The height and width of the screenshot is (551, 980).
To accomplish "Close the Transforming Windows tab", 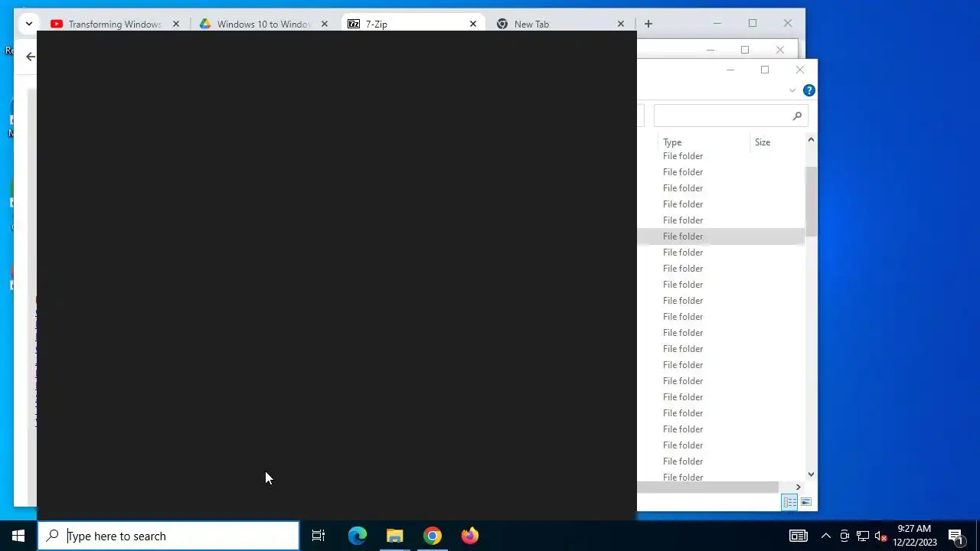I will point(176,24).
